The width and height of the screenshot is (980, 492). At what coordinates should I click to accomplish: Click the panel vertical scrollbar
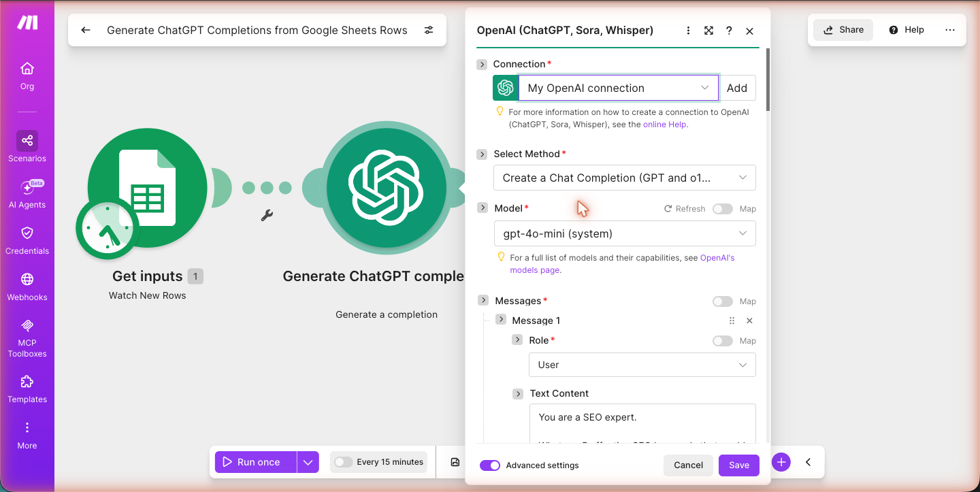[768, 80]
